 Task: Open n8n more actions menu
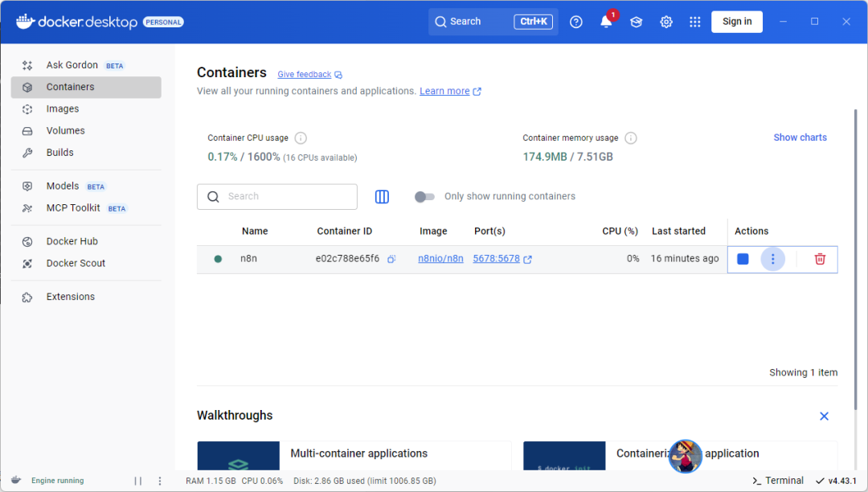(x=773, y=259)
